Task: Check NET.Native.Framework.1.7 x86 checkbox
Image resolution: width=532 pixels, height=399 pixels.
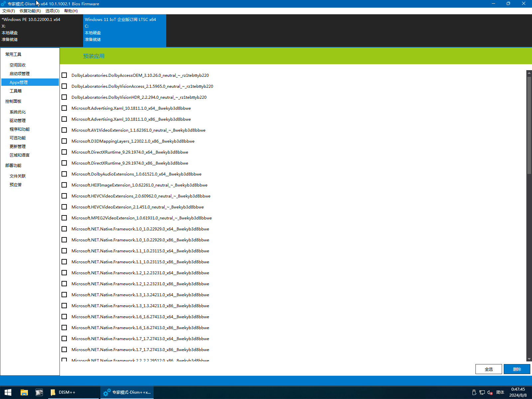Action: [64, 349]
